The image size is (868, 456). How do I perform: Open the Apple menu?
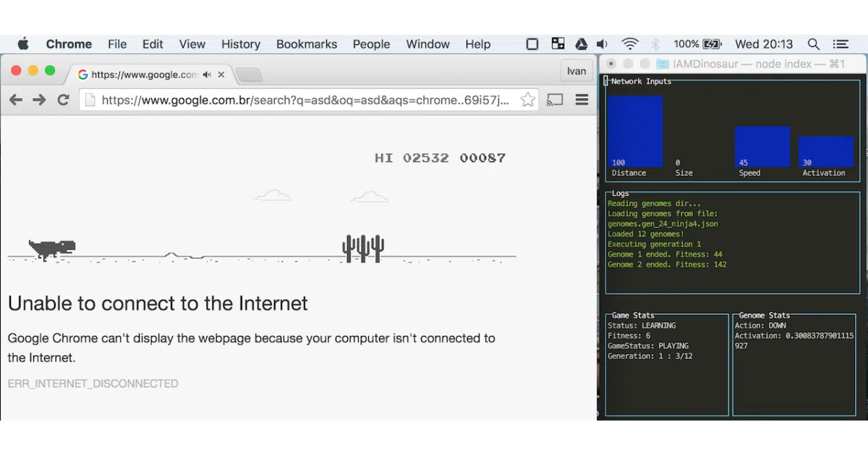23,44
